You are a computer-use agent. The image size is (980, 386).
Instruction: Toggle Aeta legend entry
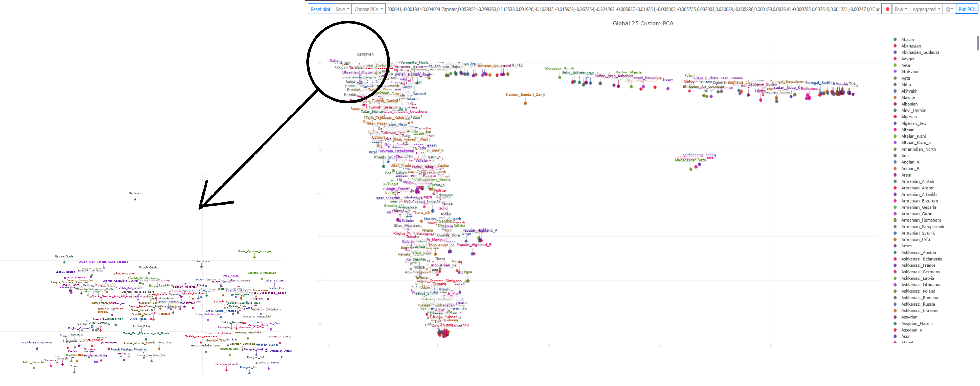pos(905,65)
